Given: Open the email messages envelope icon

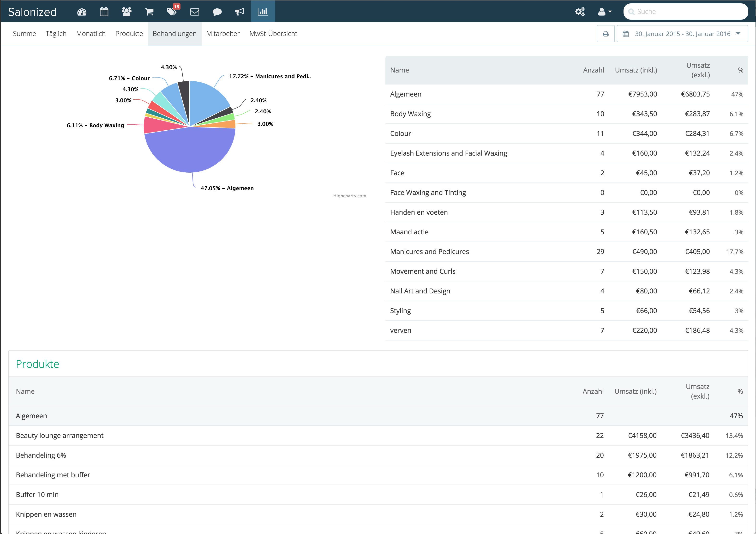Looking at the screenshot, I should [195, 12].
